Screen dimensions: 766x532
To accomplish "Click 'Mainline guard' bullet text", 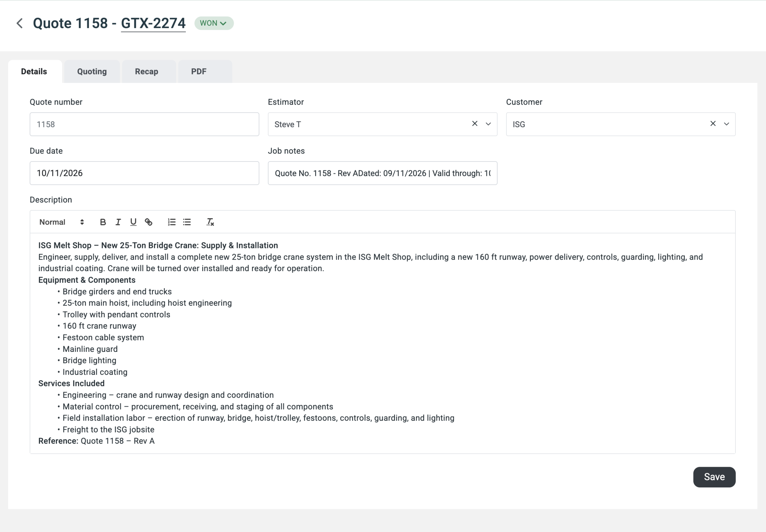I will pos(90,349).
